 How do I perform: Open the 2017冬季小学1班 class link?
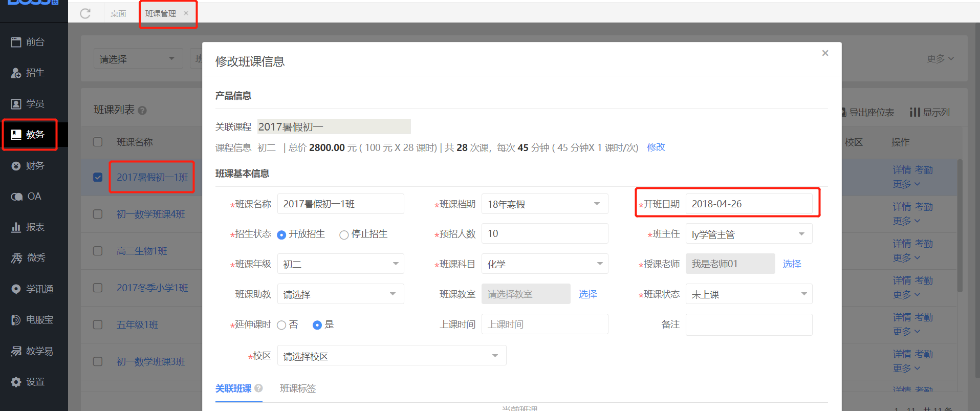[x=152, y=288]
